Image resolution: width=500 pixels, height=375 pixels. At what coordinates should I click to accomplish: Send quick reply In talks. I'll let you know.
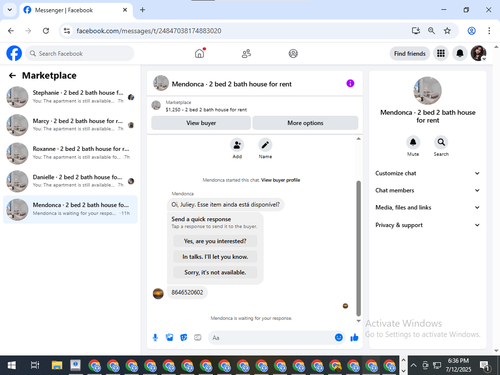pyautogui.click(x=215, y=257)
